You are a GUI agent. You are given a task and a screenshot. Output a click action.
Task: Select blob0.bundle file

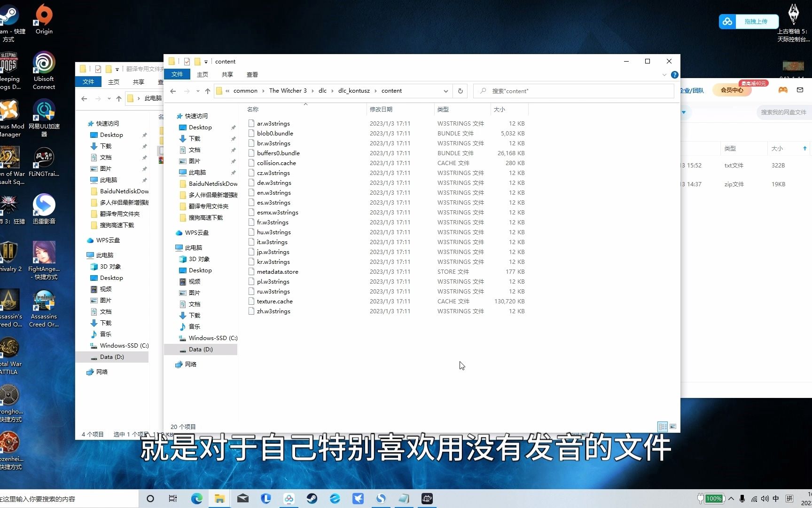(275, 134)
